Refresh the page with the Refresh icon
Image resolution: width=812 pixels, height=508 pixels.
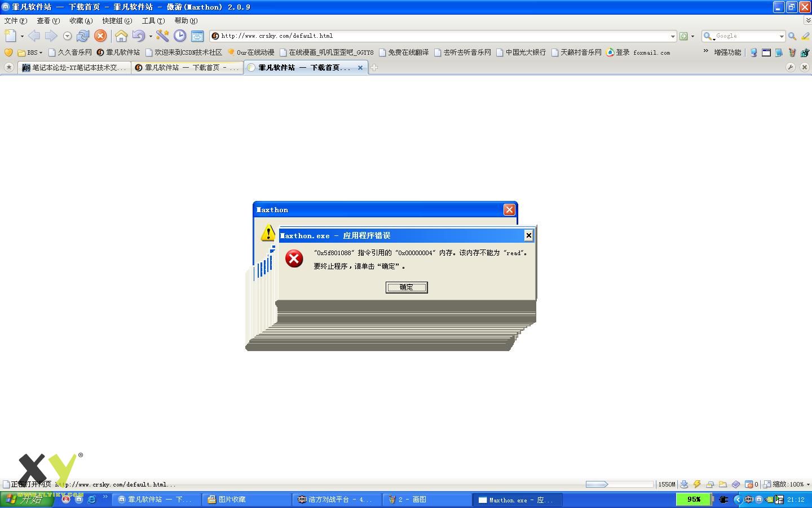tap(83, 36)
